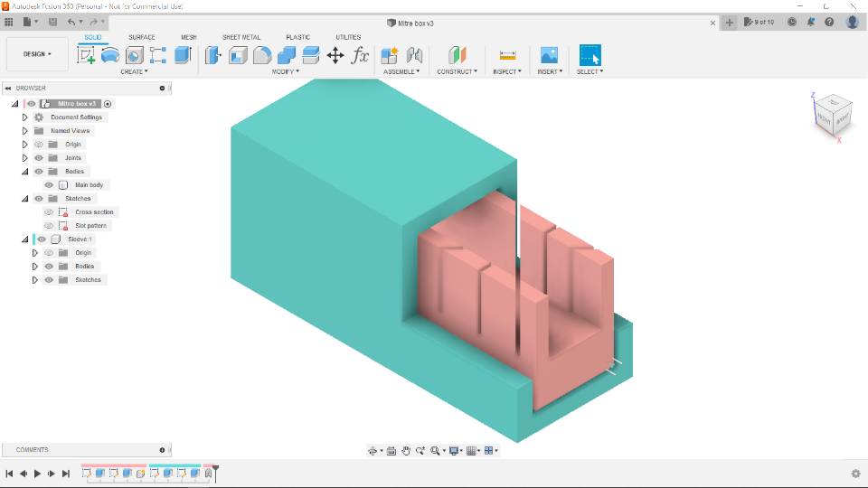This screenshot has width=868, height=488.
Task: Show the top-level Origin folder
Action: pyautogui.click(x=39, y=145)
